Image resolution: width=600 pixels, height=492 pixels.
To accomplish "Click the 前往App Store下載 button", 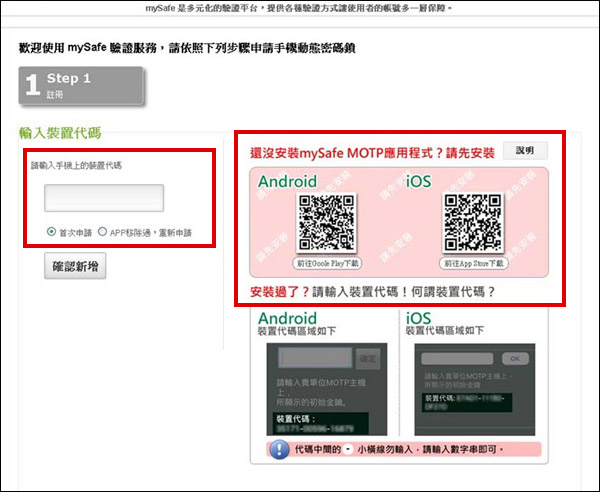I will pyautogui.click(x=474, y=263).
